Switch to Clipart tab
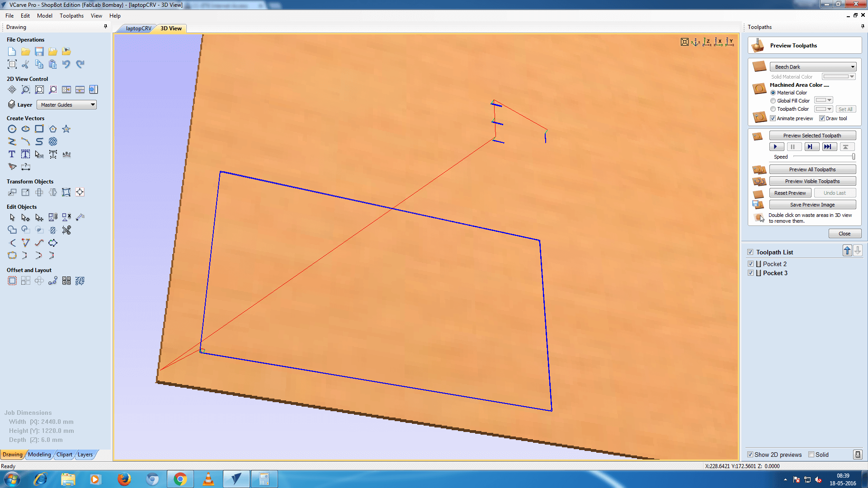868x488 pixels. tap(64, 455)
